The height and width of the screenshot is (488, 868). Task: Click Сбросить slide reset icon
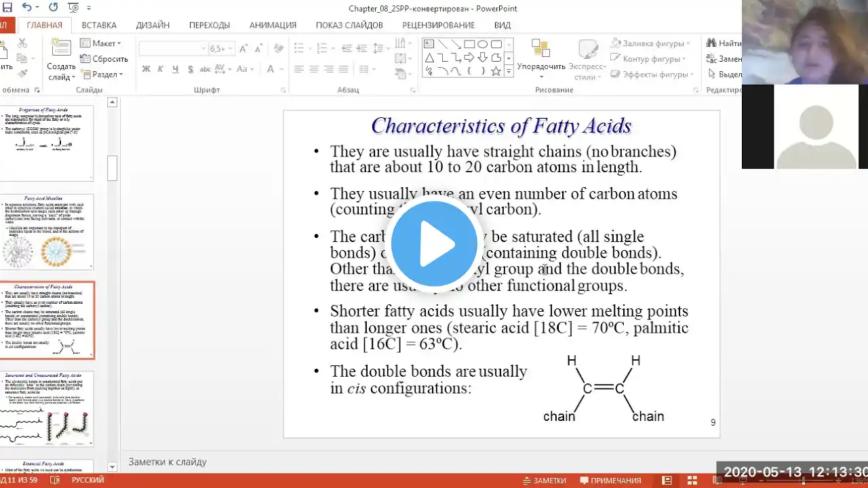(x=85, y=59)
